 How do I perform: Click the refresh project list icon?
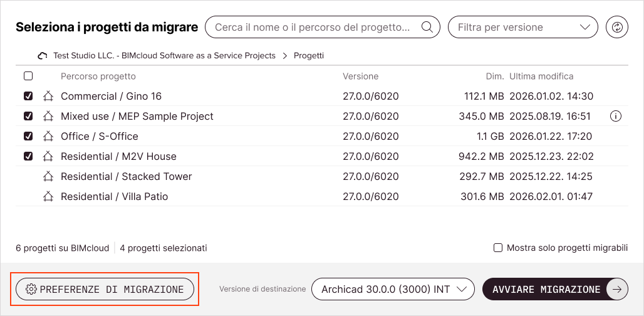coord(617,27)
